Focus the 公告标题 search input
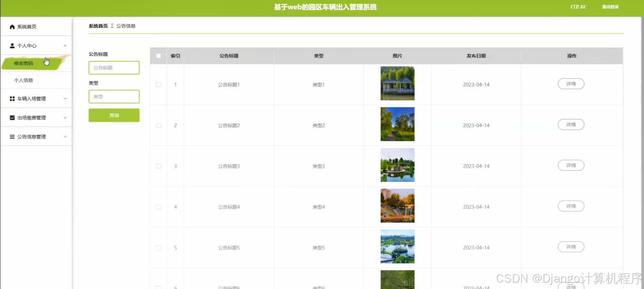Screen dimensions: 644x289 point(114,68)
